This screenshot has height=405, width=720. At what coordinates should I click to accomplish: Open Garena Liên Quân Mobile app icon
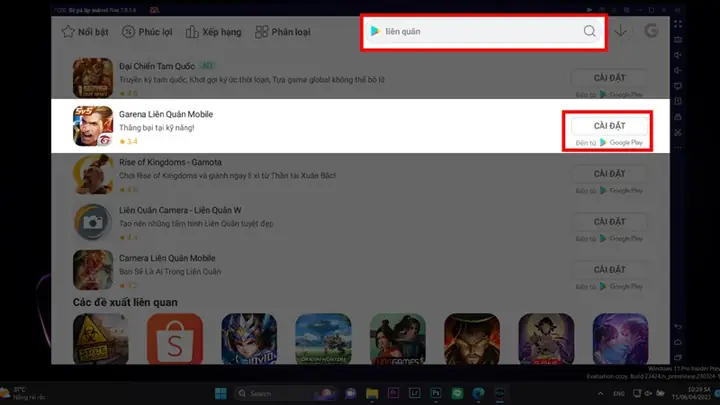[x=93, y=126]
